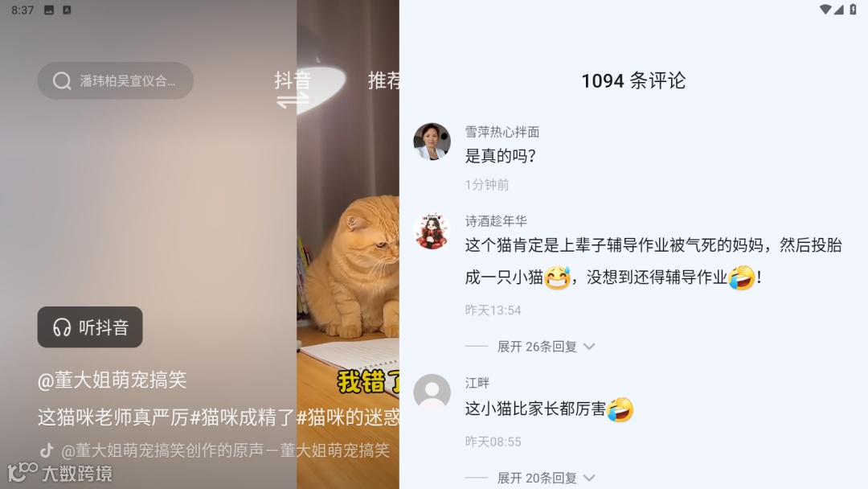
Task: Switch to the 推荐 tab
Action: pos(383,81)
